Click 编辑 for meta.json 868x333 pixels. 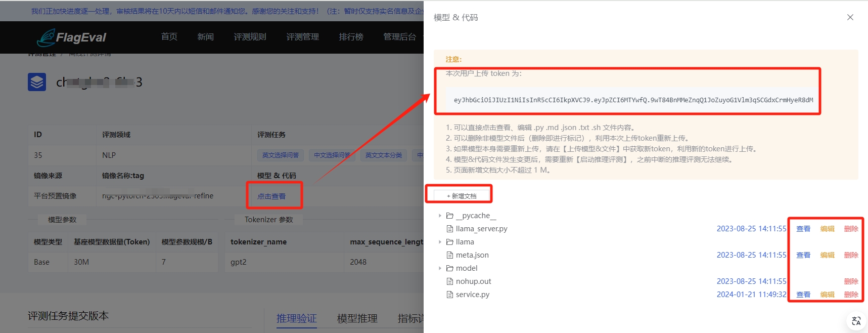pyautogui.click(x=827, y=255)
